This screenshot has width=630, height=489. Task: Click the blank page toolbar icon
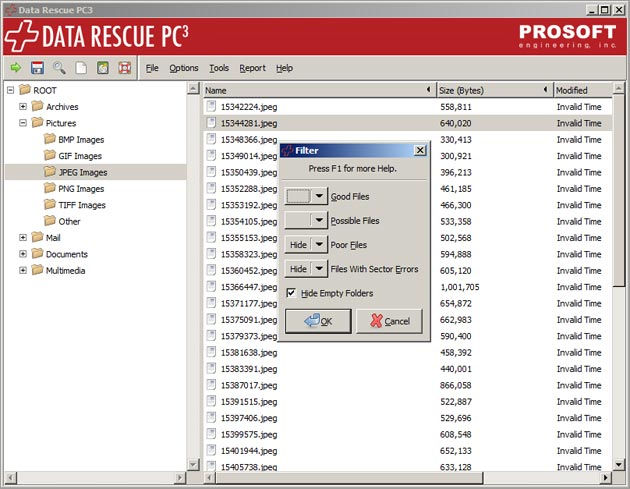coord(81,68)
